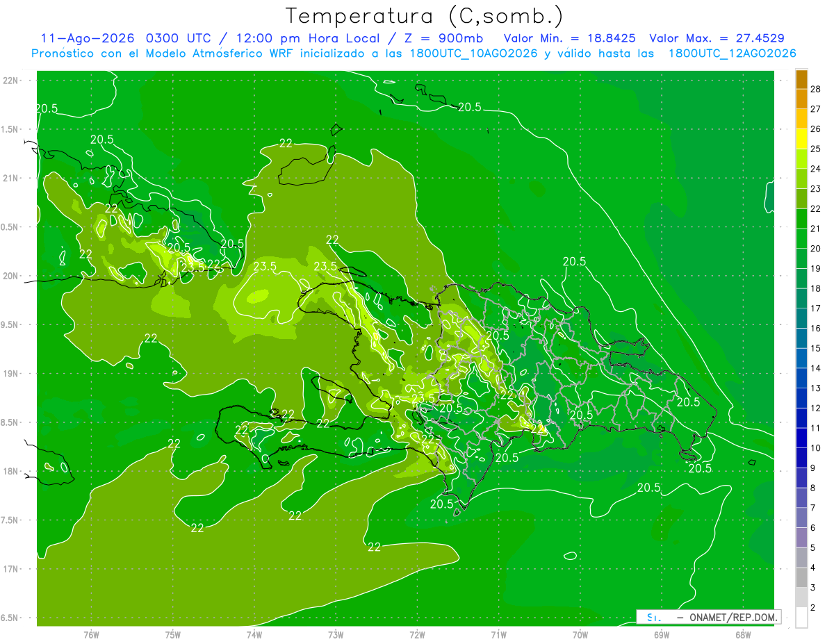Click the colorbar label '19'
Viewport: 834px width, 644px height.
[x=815, y=269]
